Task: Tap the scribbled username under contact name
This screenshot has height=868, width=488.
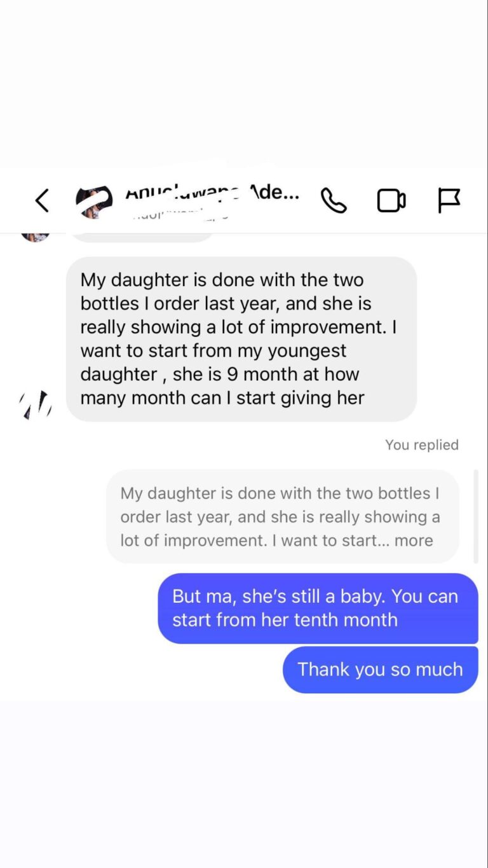Action: pyautogui.click(x=180, y=215)
